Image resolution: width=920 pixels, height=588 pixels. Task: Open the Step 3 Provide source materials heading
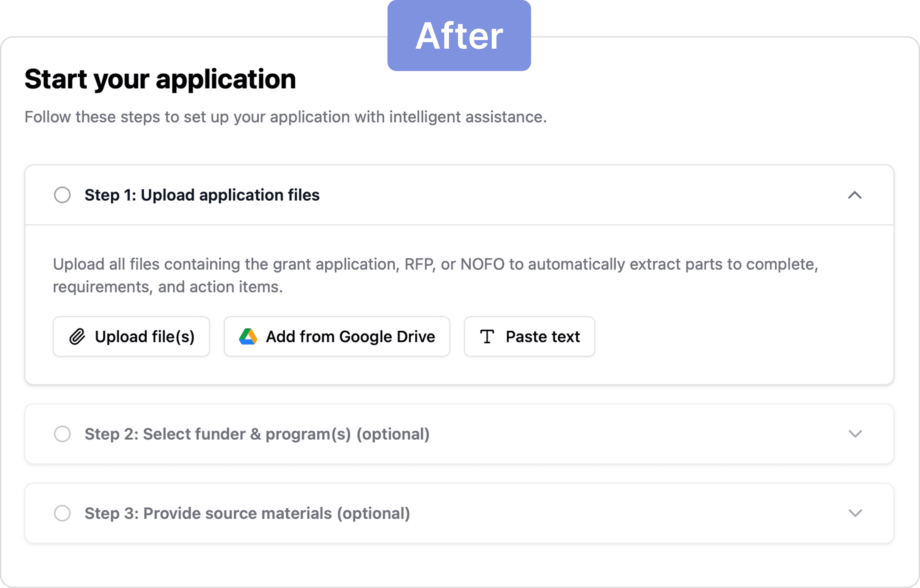click(x=247, y=513)
